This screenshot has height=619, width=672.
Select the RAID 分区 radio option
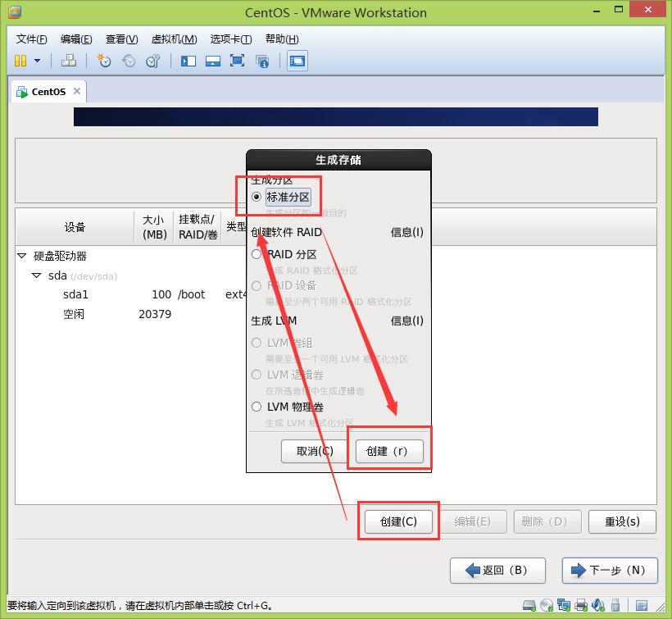[x=257, y=254]
